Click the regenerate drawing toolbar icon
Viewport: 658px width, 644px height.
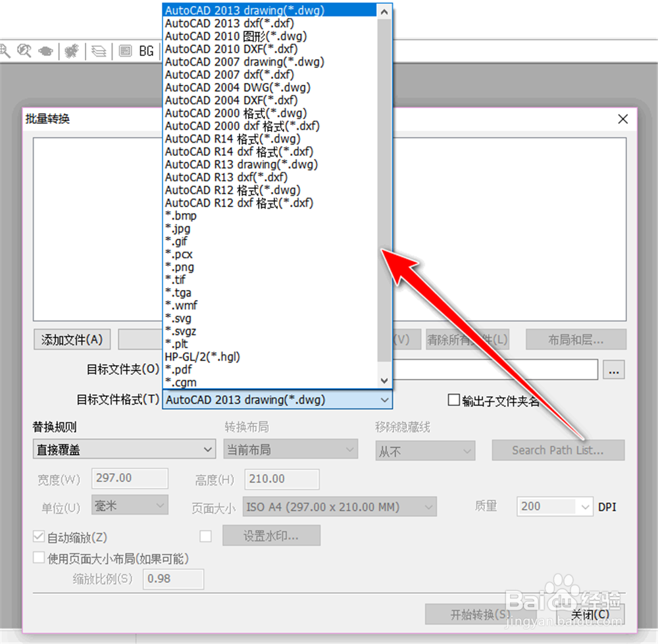coord(72,51)
